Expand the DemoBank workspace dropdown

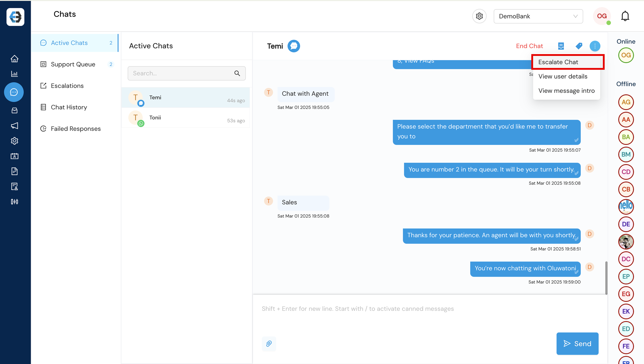(538, 16)
